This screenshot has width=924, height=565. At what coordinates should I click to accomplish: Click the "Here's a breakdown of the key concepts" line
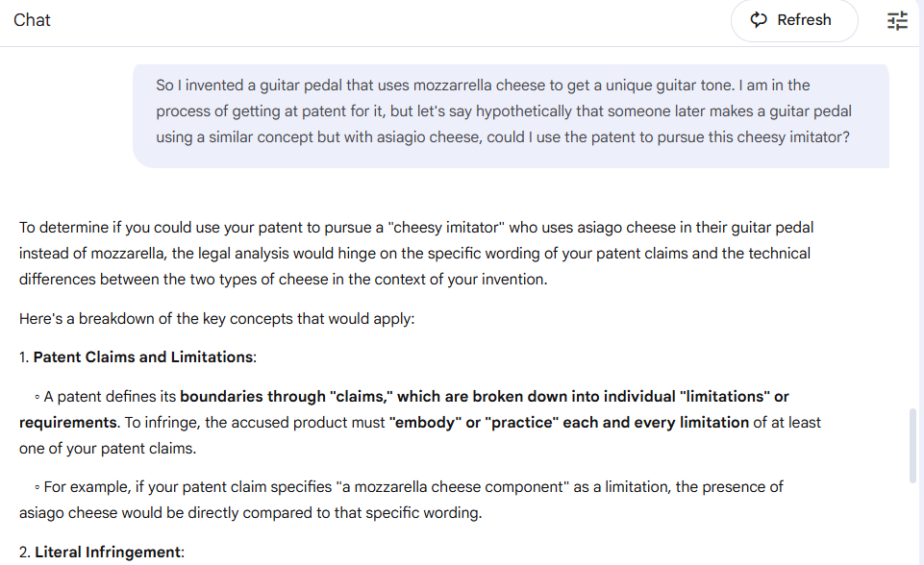click(x=217, y=319)
